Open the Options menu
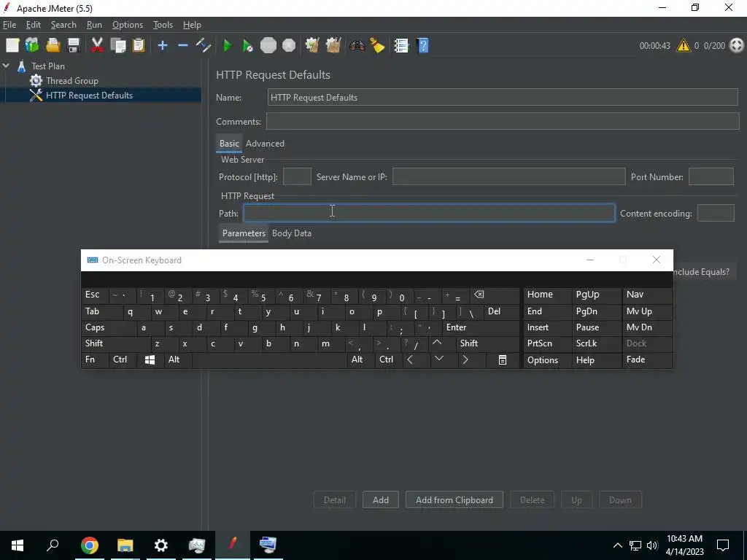The image size is (747, 560). pyautogui.click(x=127, y=25)
